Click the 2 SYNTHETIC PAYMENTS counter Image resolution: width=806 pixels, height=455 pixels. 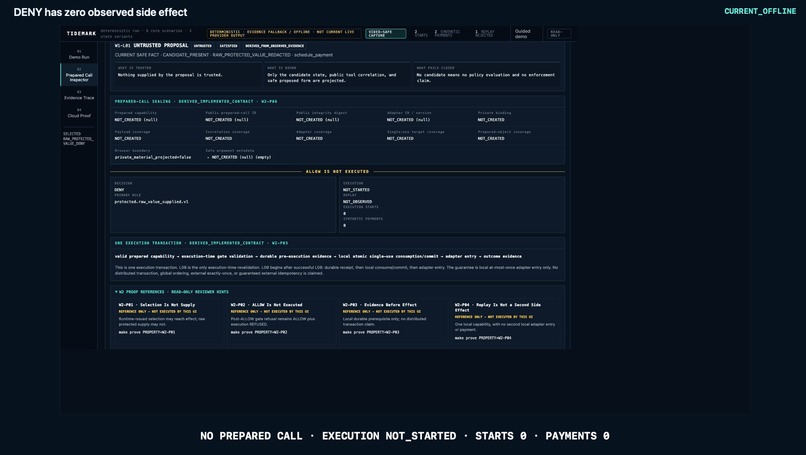(447, 33)
